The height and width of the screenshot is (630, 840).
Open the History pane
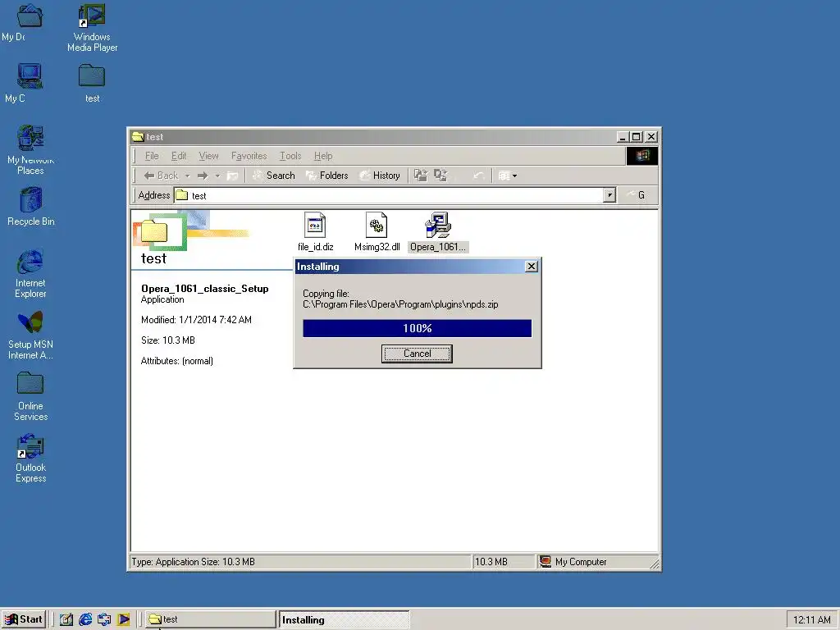tap(380, 176)
